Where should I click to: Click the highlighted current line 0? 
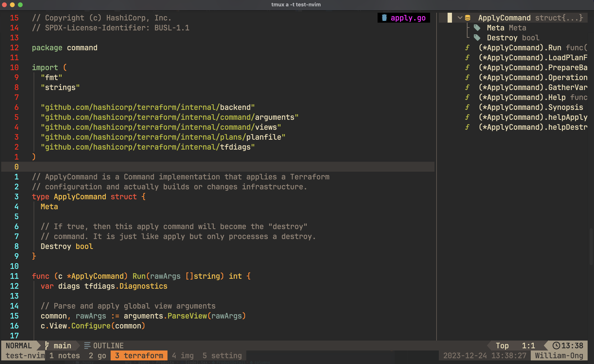pos(218,167)
